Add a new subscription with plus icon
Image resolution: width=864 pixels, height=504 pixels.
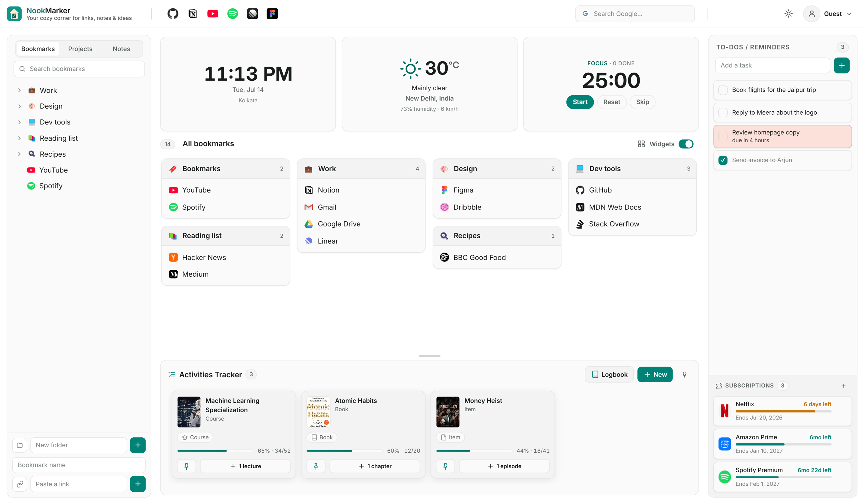tap(843, 386)
